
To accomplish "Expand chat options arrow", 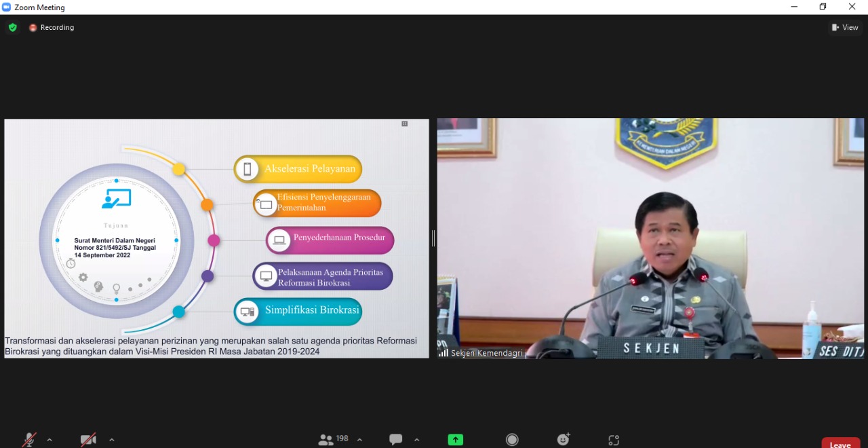I will pos(417,439).
